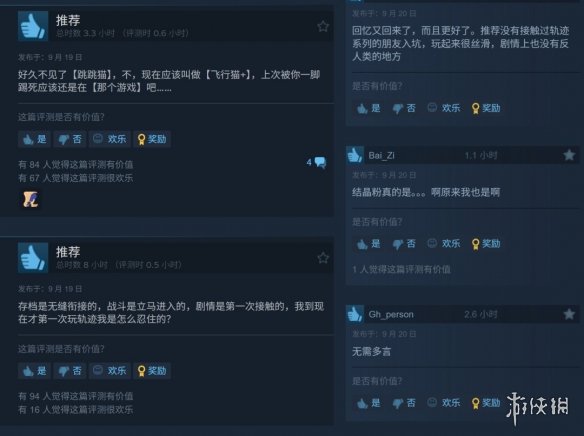
Task: Click the star icon on second 推荐 review
Action: [x=323, y=258]
